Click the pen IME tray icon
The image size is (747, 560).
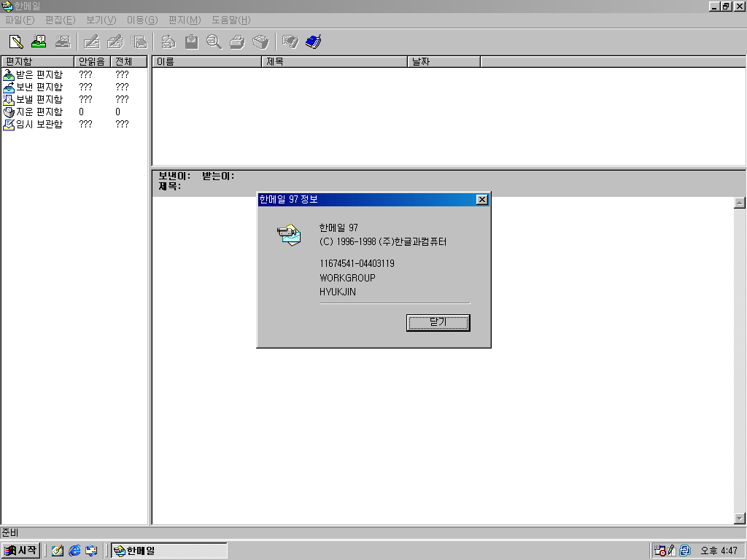(x=672, y=551)
